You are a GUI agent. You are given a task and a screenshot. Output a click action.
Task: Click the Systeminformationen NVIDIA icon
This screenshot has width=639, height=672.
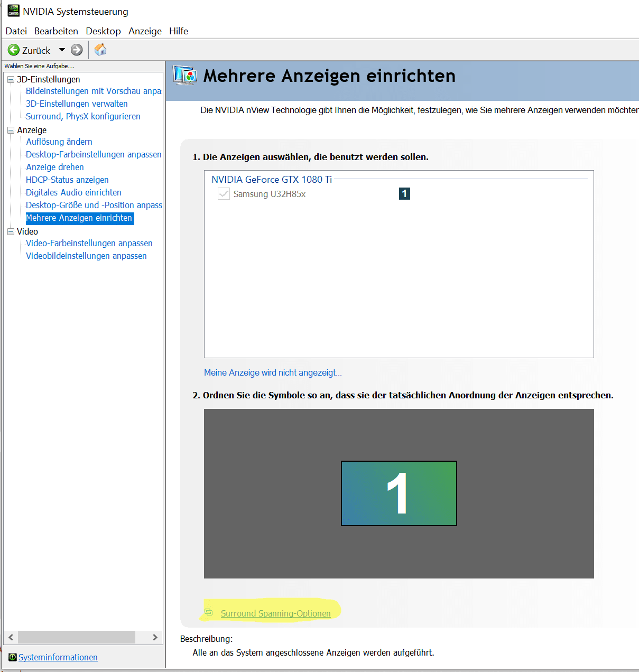(13, 657)
